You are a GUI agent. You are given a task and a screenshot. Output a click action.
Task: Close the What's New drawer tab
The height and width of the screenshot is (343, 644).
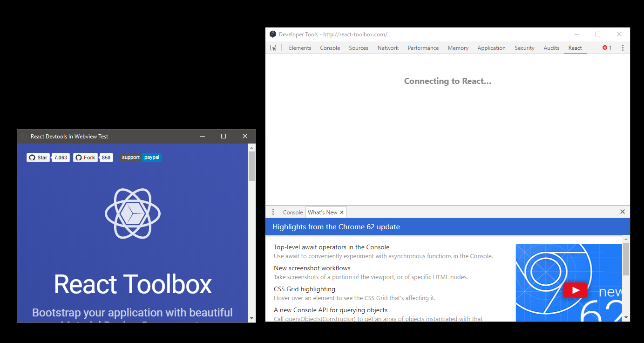coord(342,213)
